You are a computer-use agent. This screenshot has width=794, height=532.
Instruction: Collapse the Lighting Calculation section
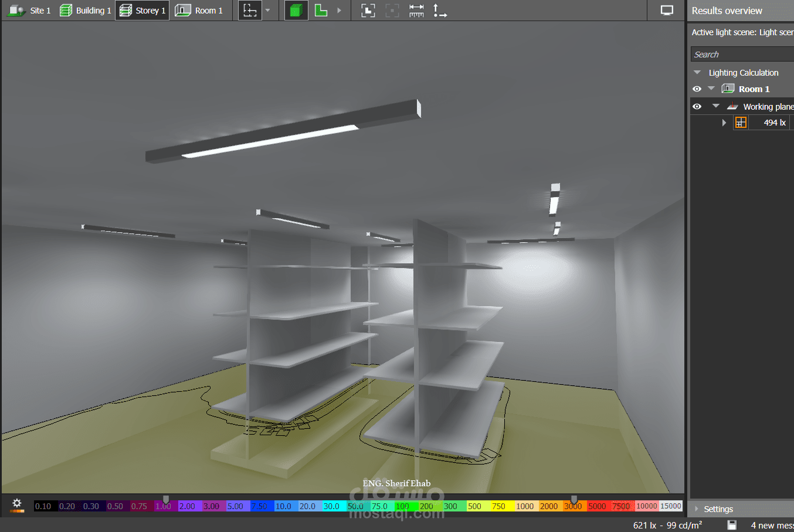pyautogui.click(x=697, y=73)
